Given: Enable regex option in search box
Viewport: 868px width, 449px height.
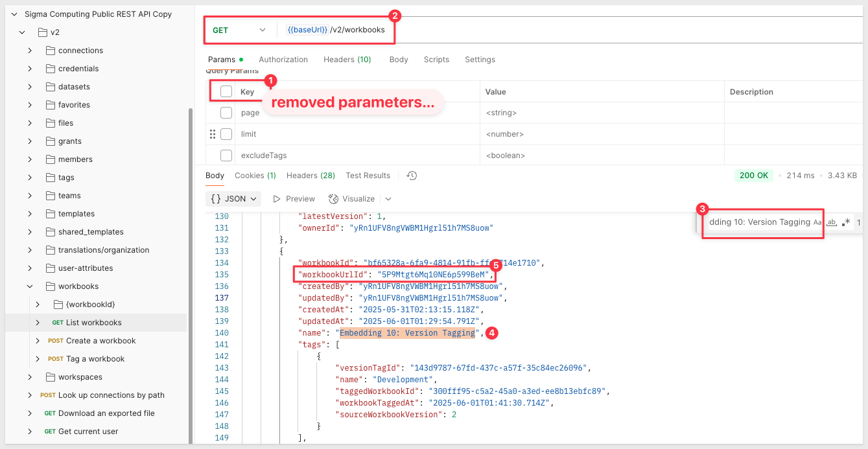Looking at the screenshot, I should pos(846,222).
